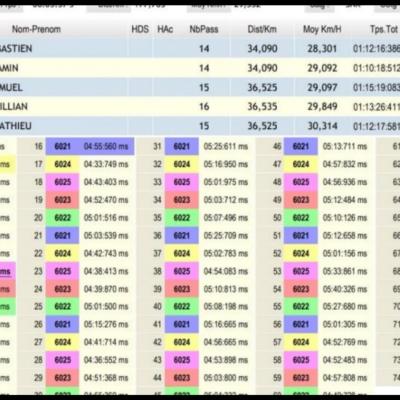Screen dimensions: 400x400
Task: Click the lap 27 time 04:41:714 ms
Action: coord(106,342)
